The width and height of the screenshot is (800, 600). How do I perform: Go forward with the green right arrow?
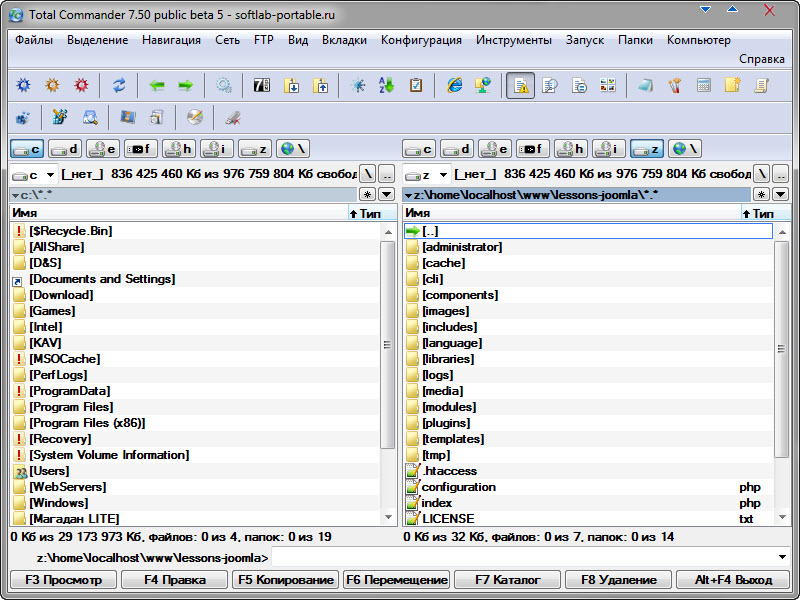[186, 85]
